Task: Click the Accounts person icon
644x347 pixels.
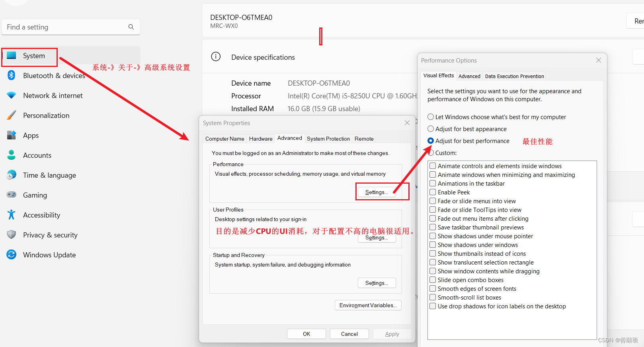Action: pos(12,155)
